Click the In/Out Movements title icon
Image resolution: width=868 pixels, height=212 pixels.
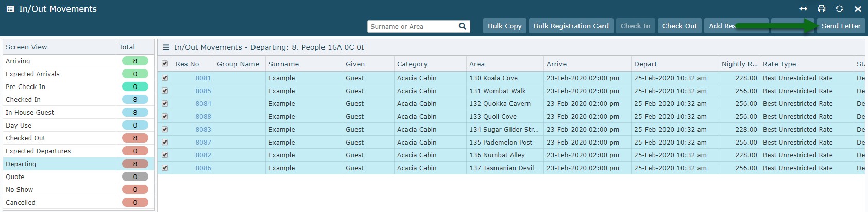pos(10,9)
